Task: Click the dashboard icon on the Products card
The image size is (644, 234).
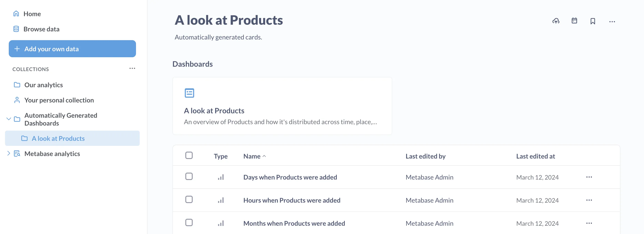Action: (189, 93)
